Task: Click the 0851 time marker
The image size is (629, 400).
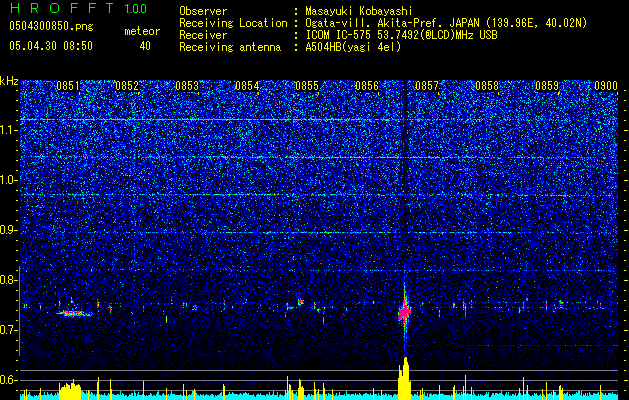Action: pos(68,86)
